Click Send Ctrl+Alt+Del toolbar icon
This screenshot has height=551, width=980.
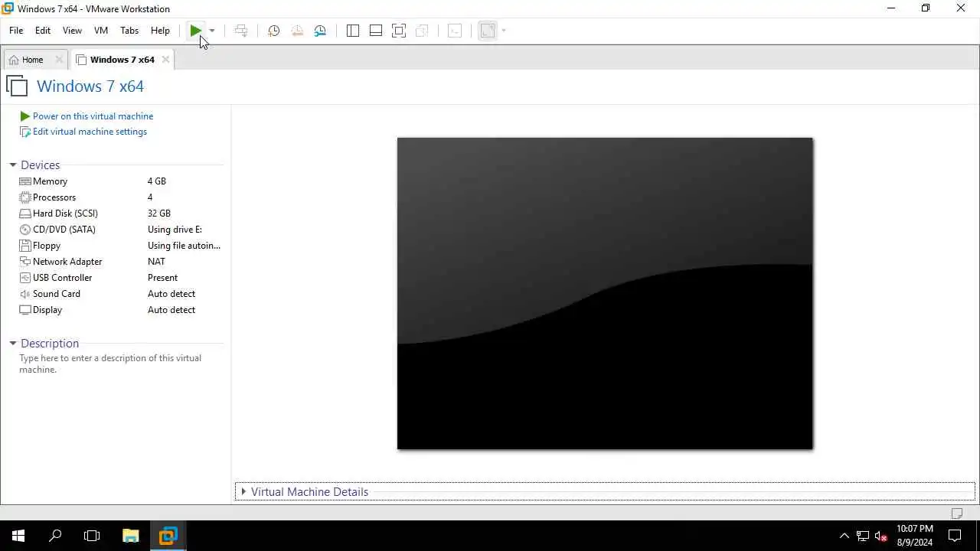241,31
